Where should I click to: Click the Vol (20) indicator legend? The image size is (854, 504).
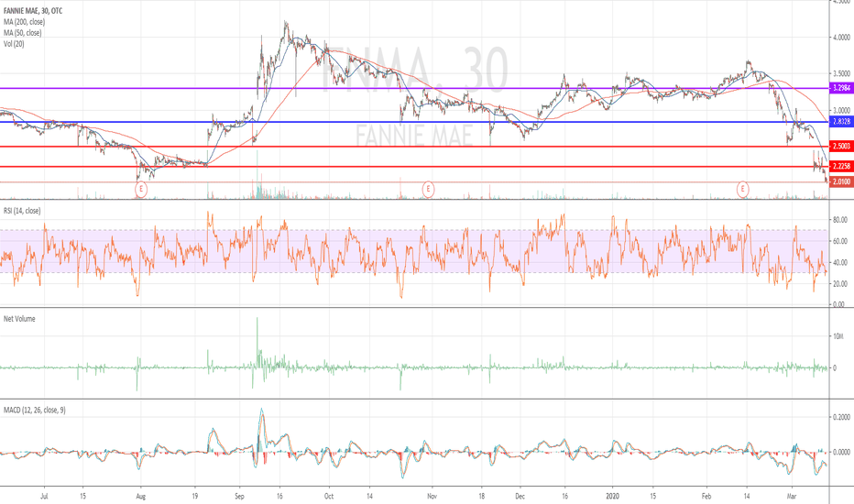14,44
